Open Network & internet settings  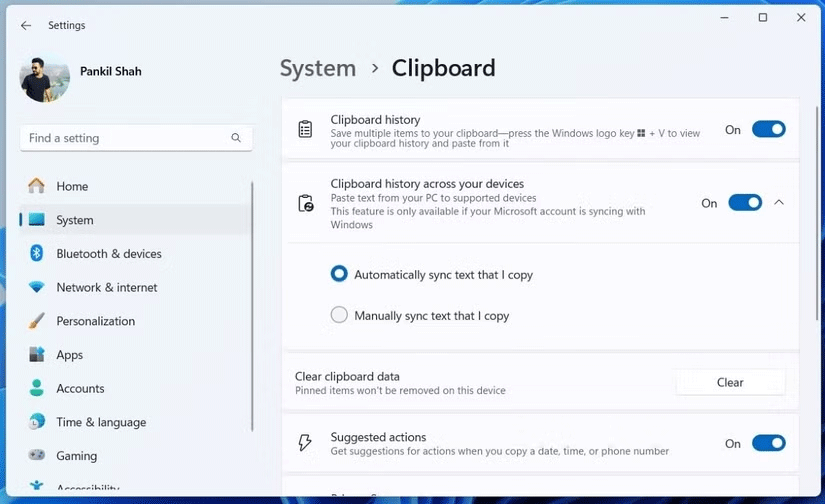click(136, 287)
